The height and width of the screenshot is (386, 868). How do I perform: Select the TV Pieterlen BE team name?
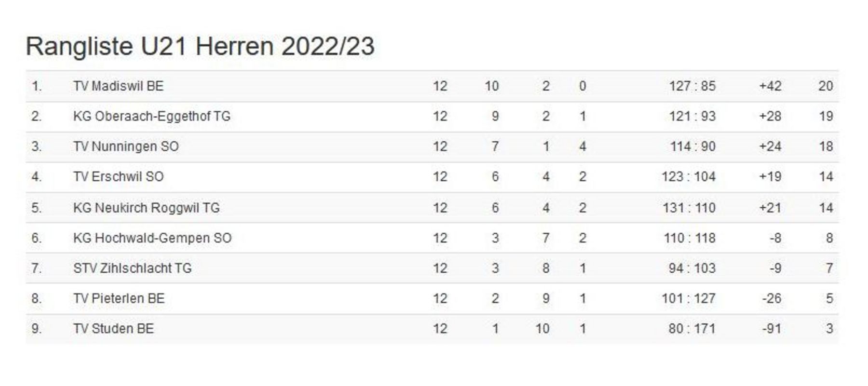click(x=119, y=299)
